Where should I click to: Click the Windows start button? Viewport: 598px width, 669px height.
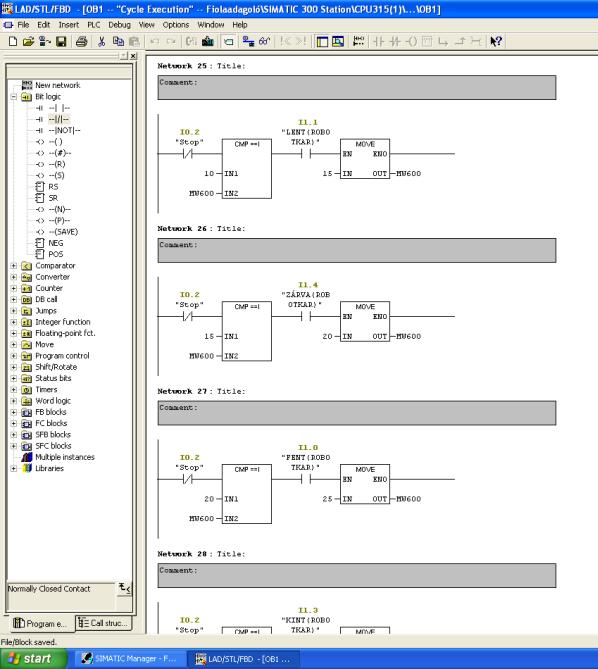pyautogui.click(x=33, y=658)
